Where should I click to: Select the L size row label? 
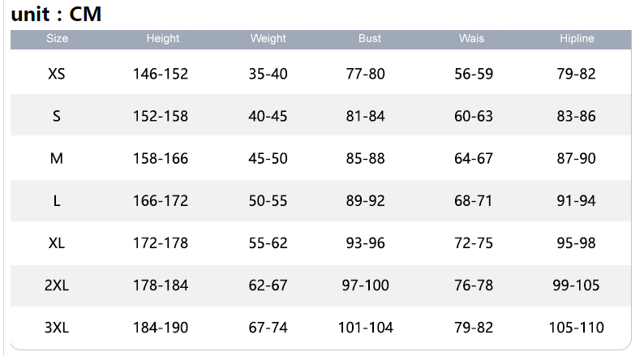click(57, 200)
